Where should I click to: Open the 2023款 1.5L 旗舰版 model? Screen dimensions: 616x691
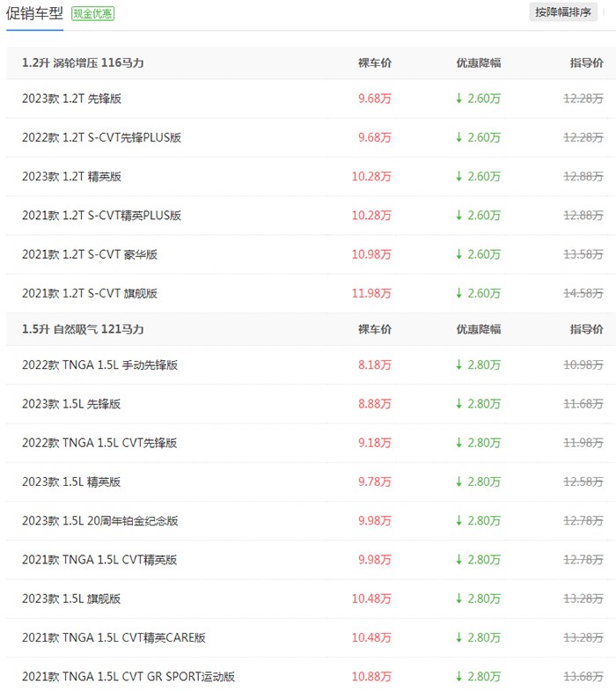point(71,599)
